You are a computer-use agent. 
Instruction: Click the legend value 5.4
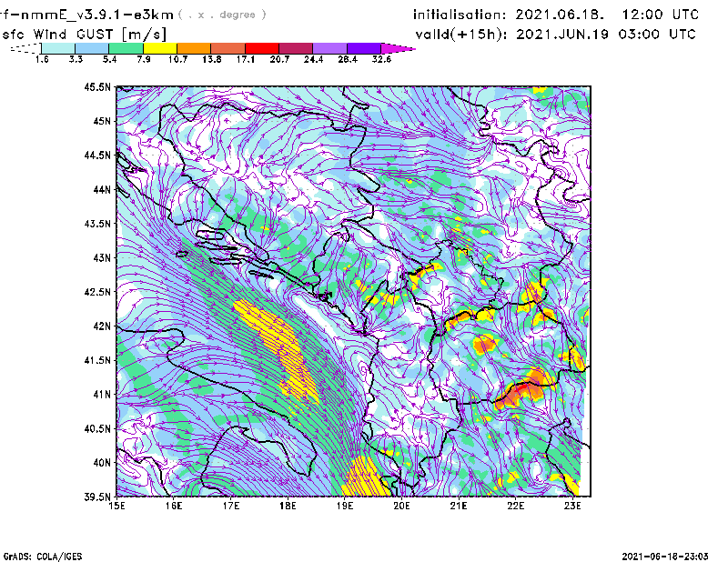click(109, 59)
